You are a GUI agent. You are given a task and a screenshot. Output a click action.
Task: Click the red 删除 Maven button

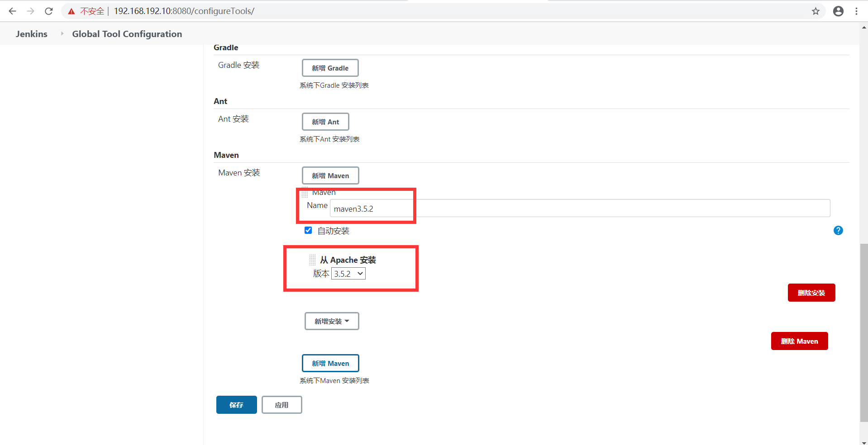pos(800,341)
